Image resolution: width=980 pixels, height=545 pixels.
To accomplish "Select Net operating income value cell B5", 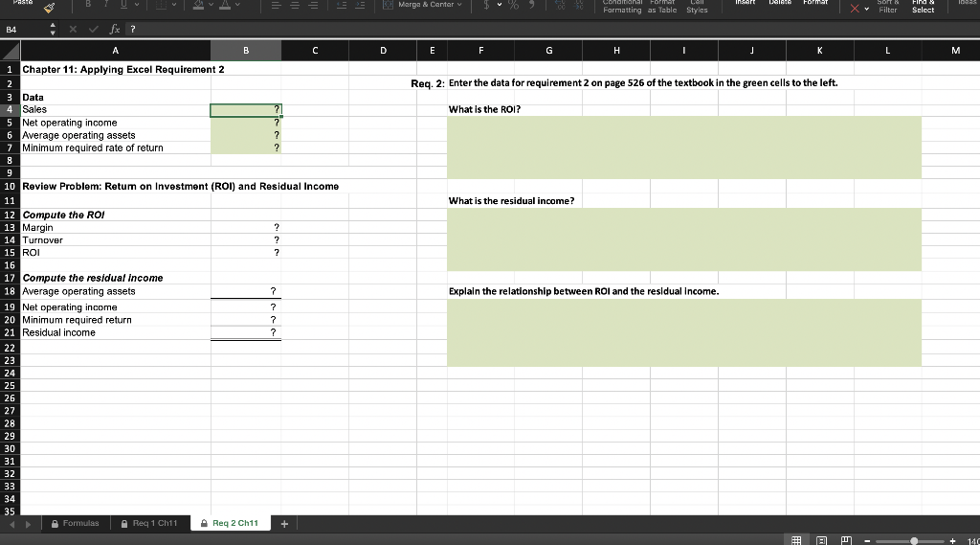I will coord(246,123).
